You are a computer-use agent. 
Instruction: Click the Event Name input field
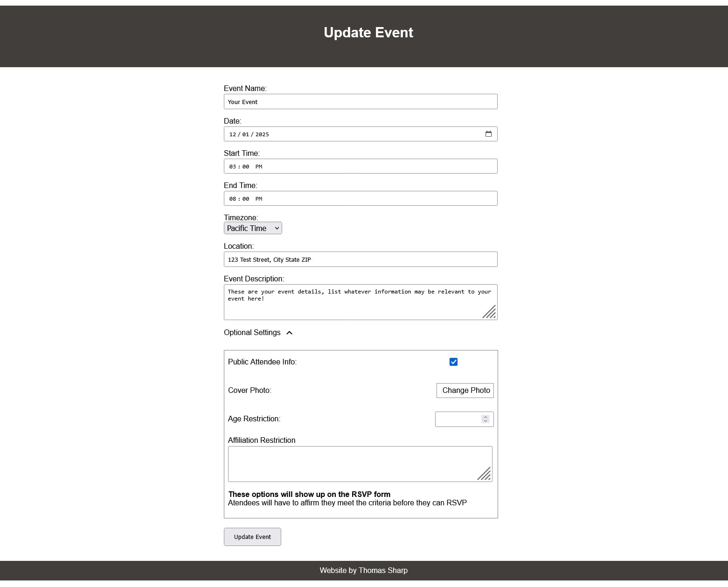tap(360, 101)
